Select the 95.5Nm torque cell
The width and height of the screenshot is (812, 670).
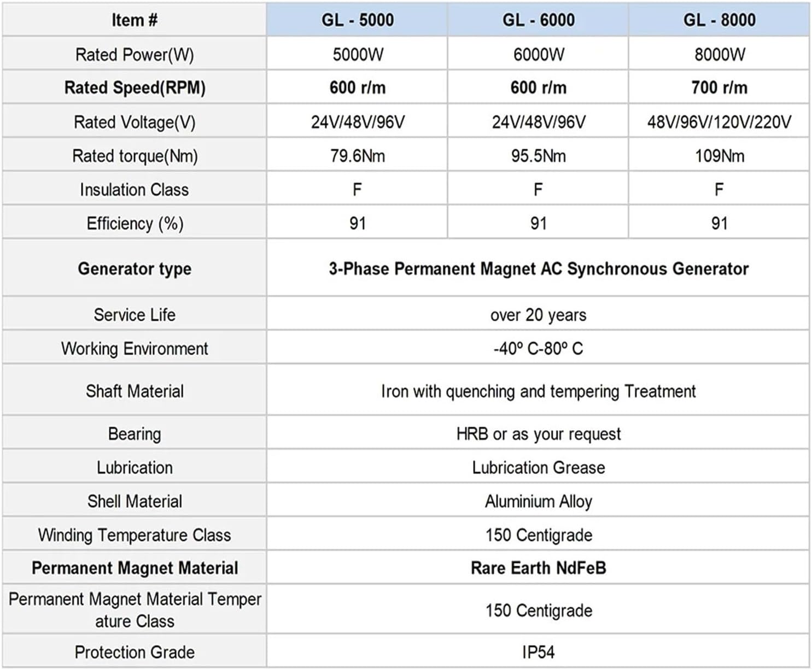pyautogui.click(x=538, y=156)
